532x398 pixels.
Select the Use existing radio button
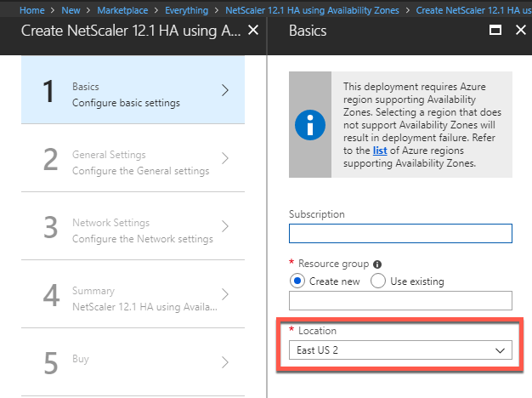tap(378, 281)
